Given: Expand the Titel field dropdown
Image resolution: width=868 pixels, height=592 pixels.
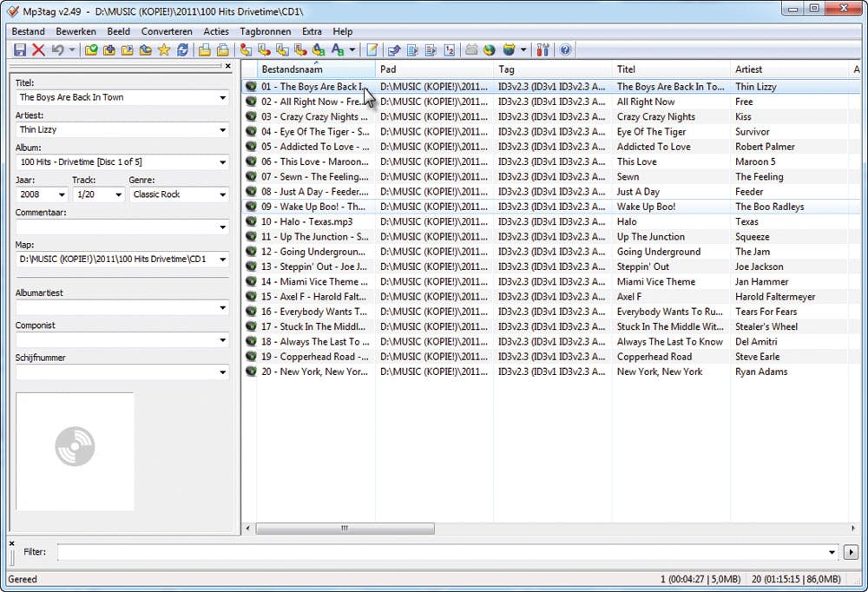Looking at the screenshot, I should click(222, 97).
